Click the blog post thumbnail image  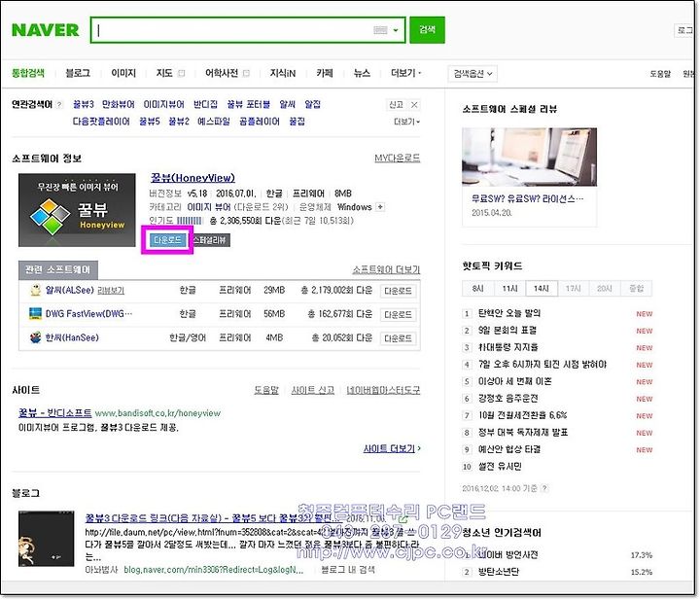47,539
